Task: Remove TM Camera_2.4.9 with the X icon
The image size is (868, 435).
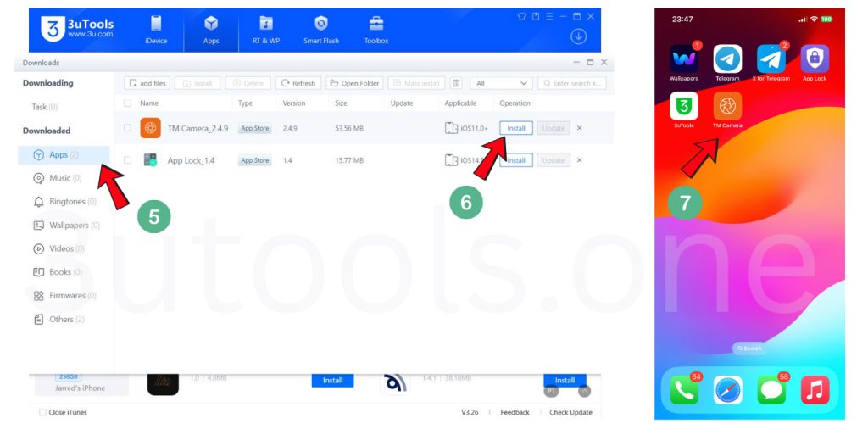Action: point(580,128)
